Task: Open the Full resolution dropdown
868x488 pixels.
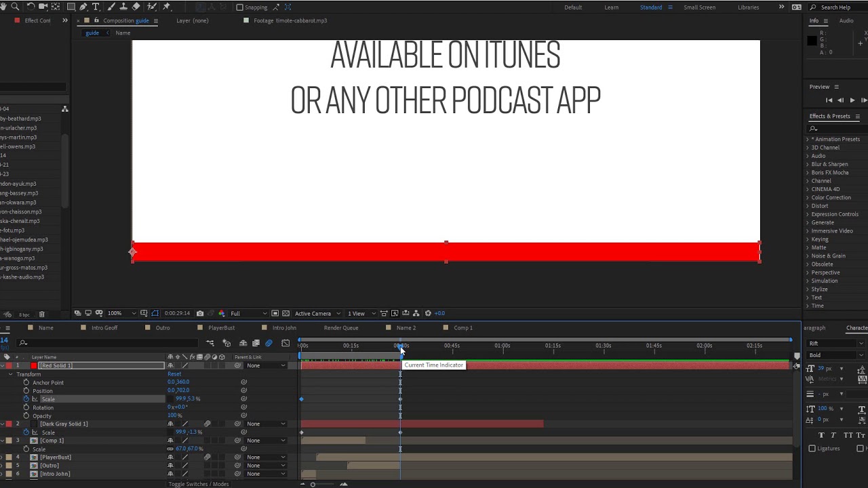Action: tap(248, 313)
